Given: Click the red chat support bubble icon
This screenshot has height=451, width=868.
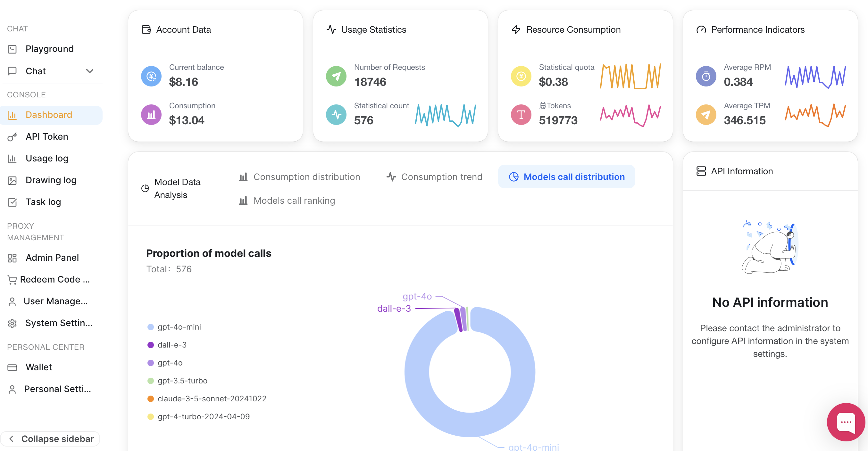Looking at the screenshot, I should [x=846, y=422].
